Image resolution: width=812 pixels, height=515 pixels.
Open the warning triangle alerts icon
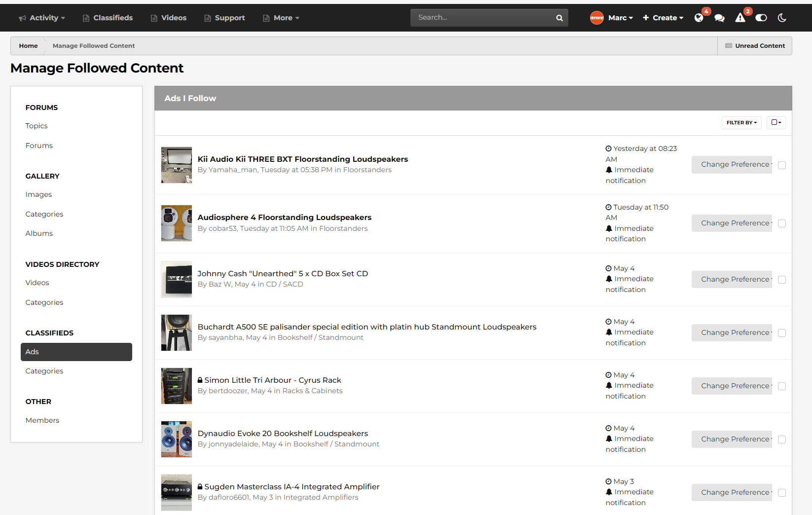point(740,18)
